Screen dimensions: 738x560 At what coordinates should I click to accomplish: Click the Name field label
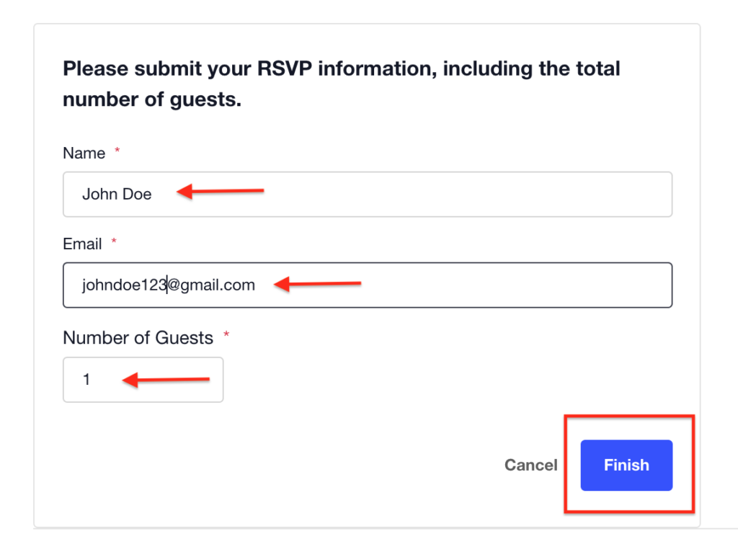84,154
